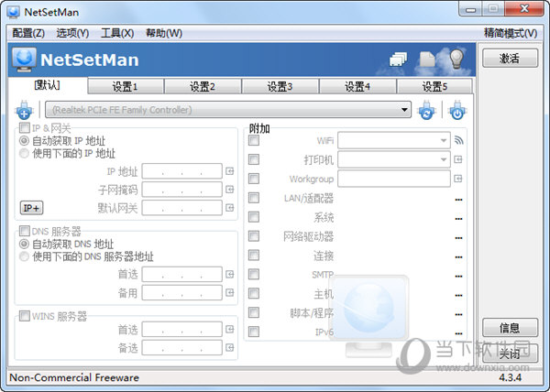Viewport: 550px width, 392px height.
Task: Get current value icon next to DNS 首选 field
Action: coord(230,274)
